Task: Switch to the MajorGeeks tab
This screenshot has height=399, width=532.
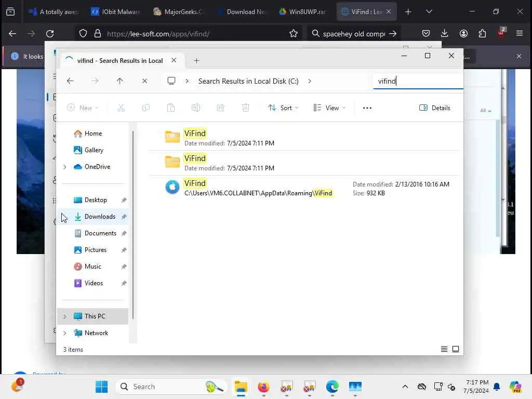Action: [x=178, y=12]
